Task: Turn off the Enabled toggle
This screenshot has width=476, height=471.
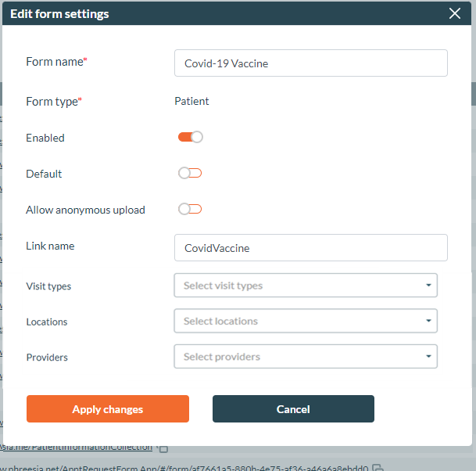Action: coord(191,137)
